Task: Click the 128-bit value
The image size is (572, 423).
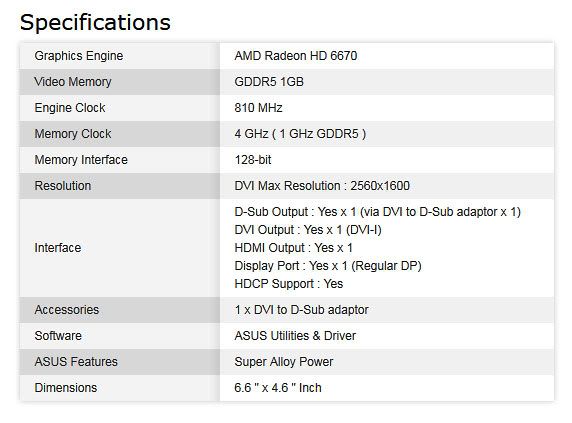Action: click(x=253, y=160)
